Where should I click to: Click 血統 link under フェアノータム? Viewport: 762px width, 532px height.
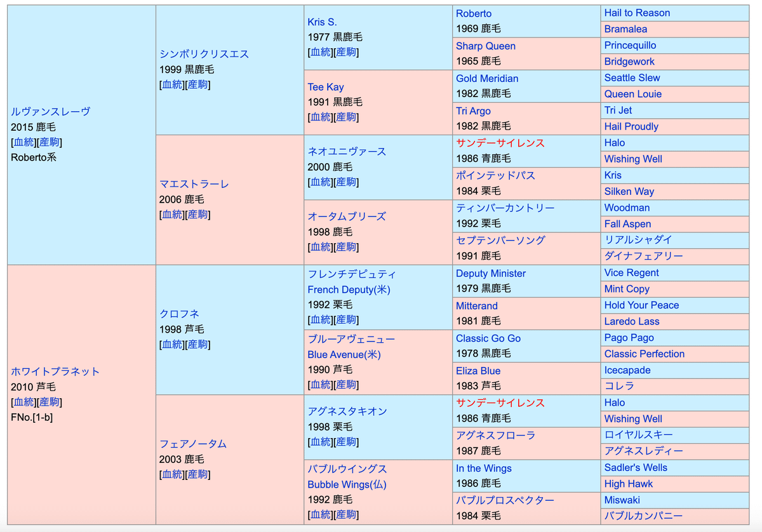172,474
